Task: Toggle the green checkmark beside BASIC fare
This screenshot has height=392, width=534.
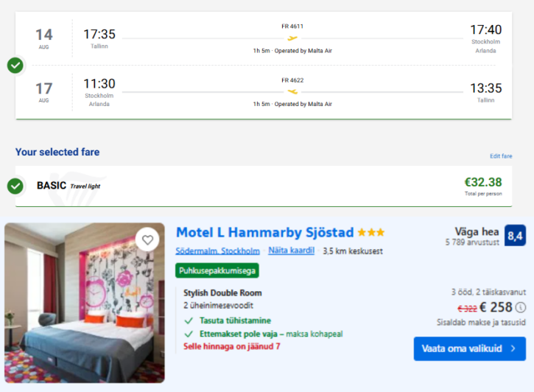Action: (15, 186)
